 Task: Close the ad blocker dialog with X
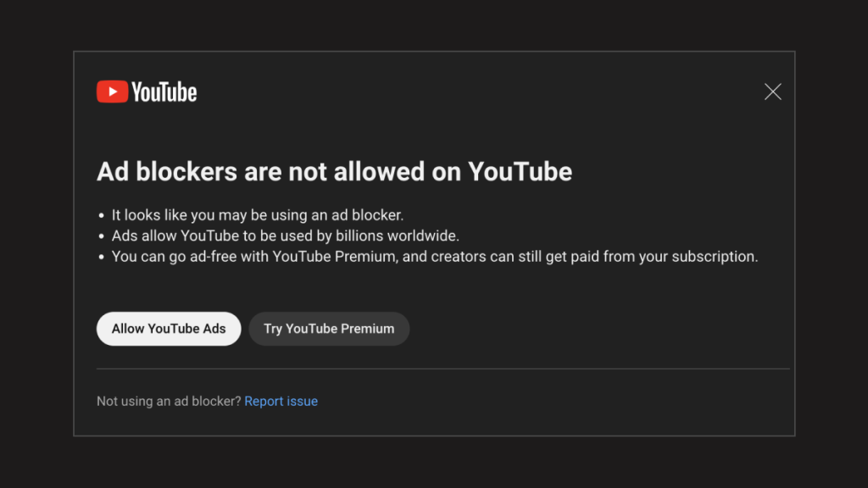point(773,91)
